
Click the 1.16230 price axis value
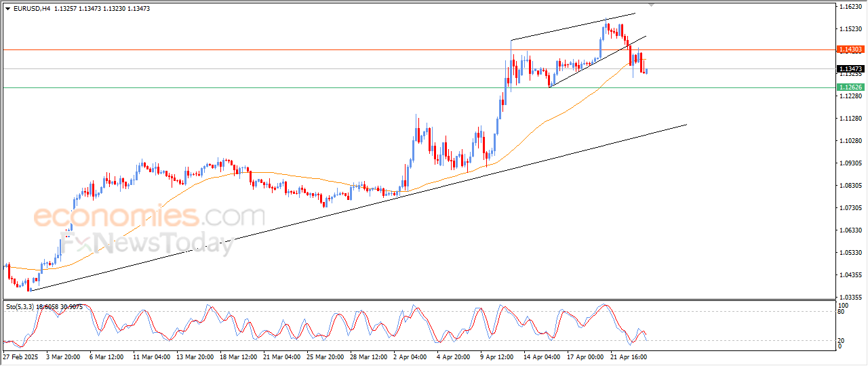click(850, 7)
